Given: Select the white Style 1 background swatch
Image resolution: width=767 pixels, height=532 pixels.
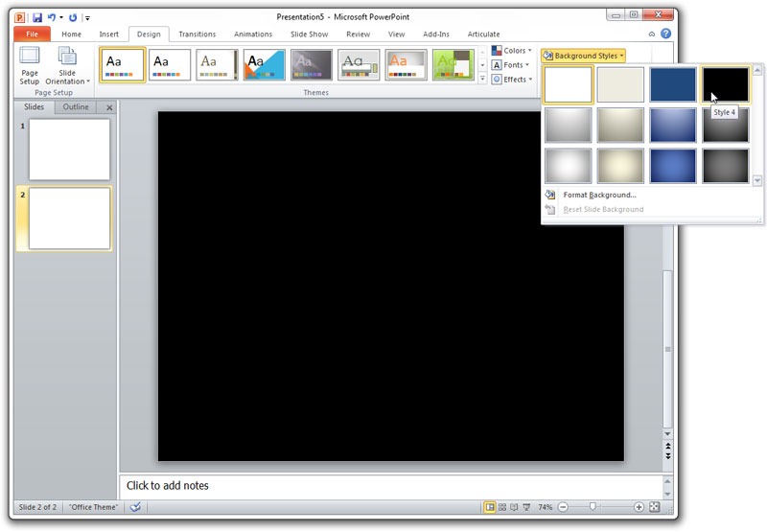Looking at the screenshot, I should (x=568, y=84).
